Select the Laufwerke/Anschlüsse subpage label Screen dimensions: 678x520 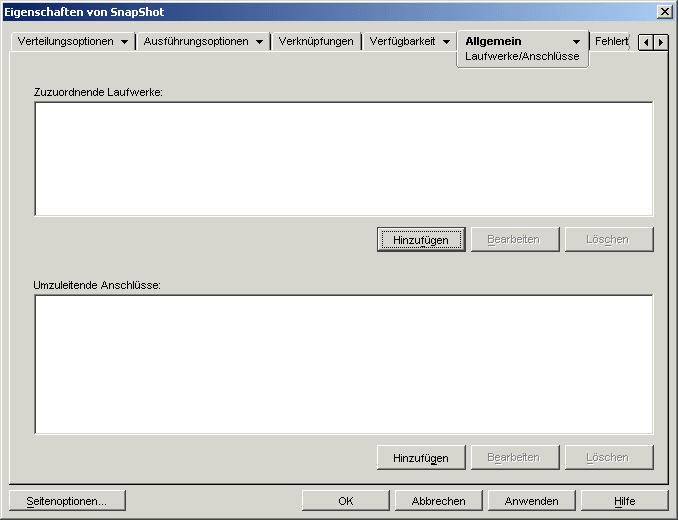click(522, 57)
